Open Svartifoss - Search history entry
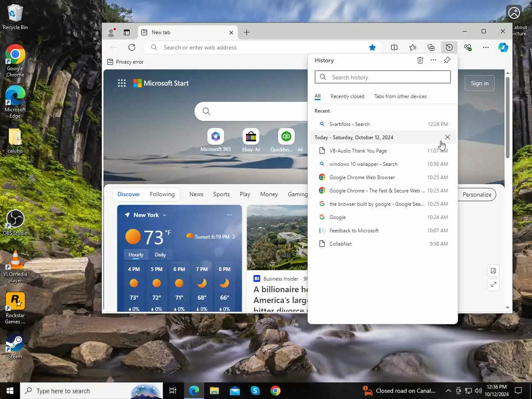532x399 pixels. click(383, 124)
